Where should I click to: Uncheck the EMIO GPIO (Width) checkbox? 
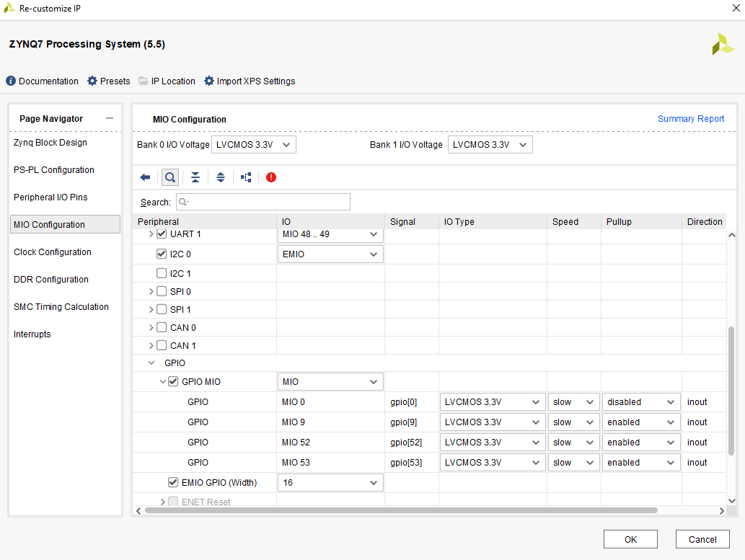173,482
